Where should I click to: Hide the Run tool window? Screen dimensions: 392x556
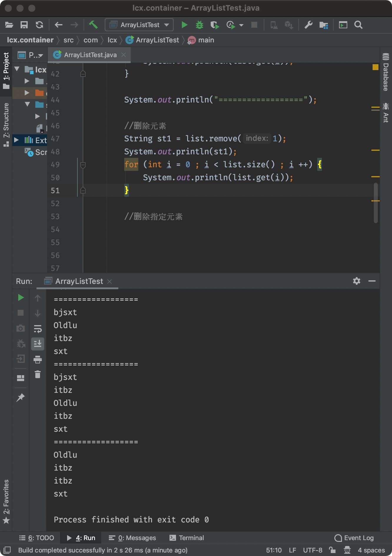click(x=372, y=281)
